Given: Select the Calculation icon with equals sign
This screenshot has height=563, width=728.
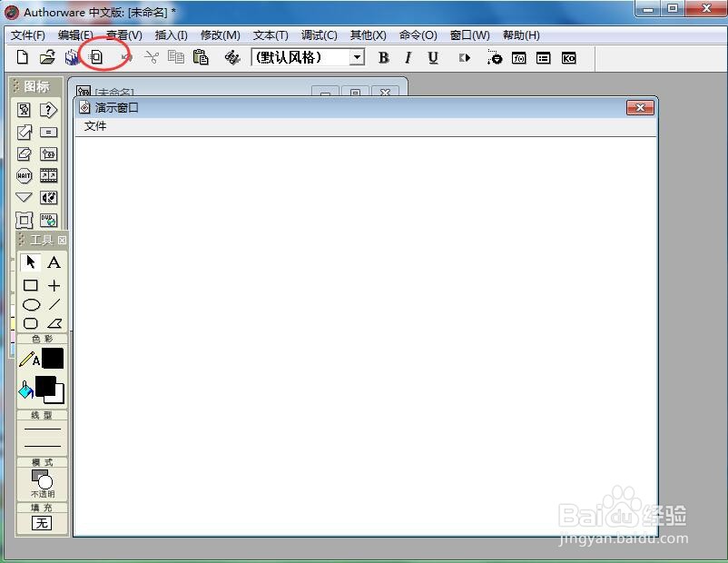Looking at the screenshot, I should coord(48,133).
